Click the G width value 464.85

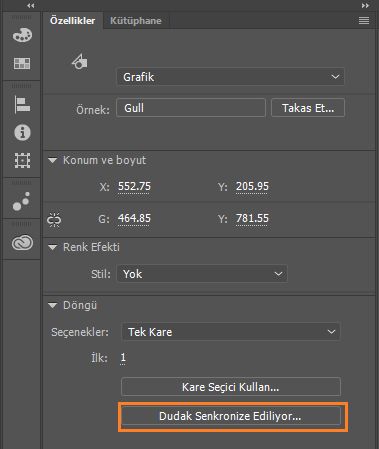coord(134,219)
